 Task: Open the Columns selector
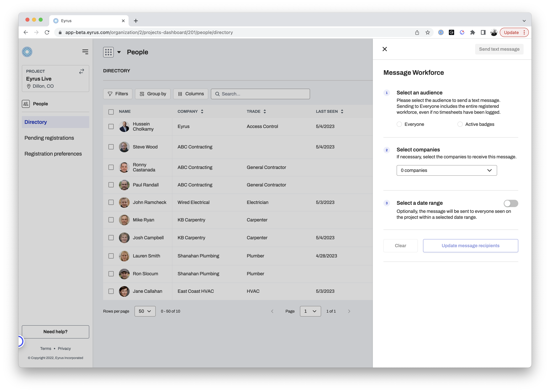click(190, 94)
